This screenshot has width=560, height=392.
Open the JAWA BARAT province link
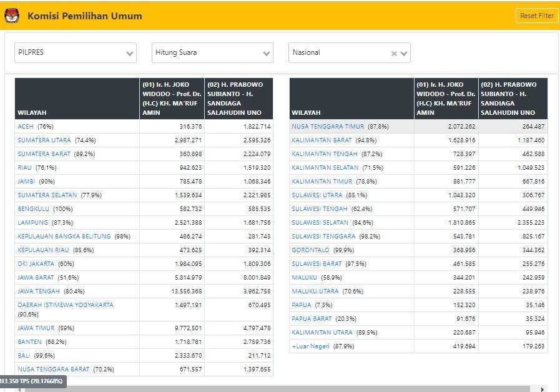tap(36, 278)
